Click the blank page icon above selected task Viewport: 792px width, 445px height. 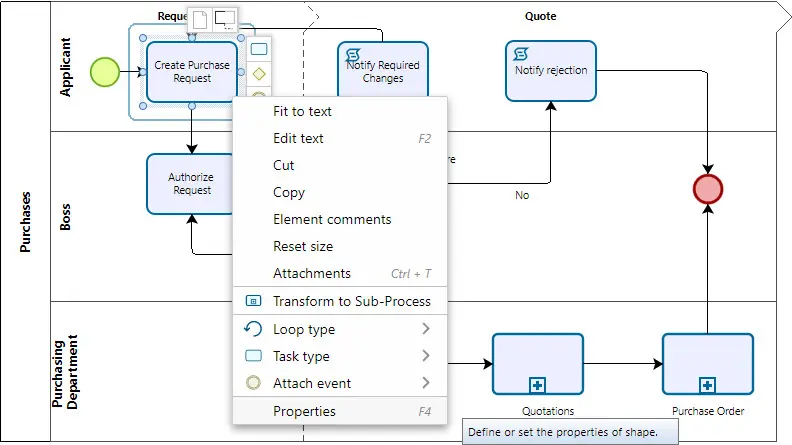[200, 20]
